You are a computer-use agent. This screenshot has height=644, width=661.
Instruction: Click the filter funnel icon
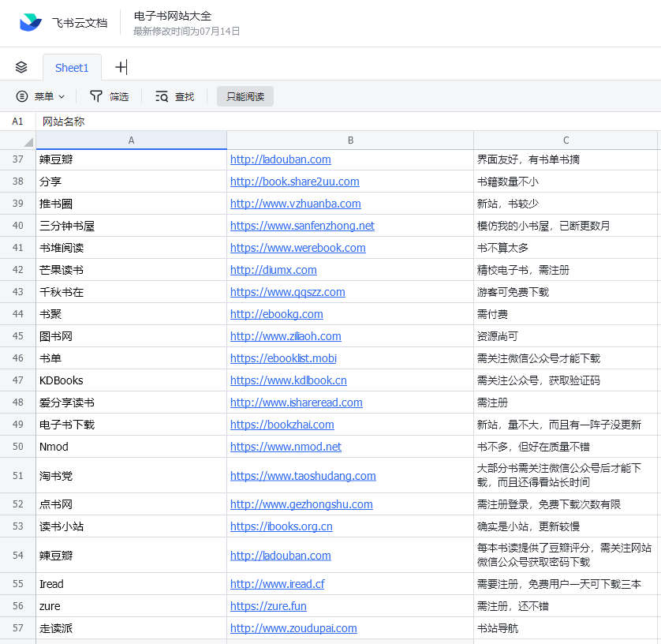[96, 96]
